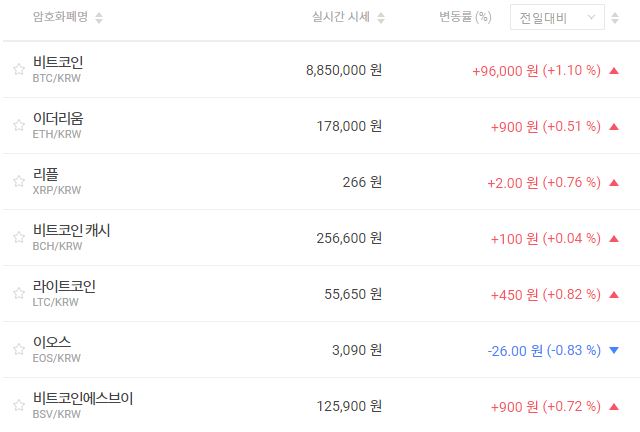Click red up-triangle in Ripple row
Screen dimensions: 640x432
tap(613, 182)
